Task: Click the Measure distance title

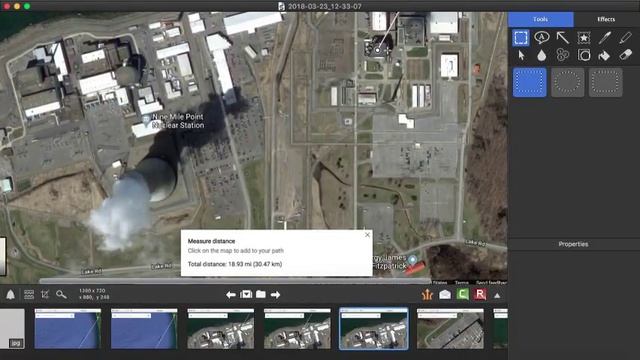Action: pos(211,241)
